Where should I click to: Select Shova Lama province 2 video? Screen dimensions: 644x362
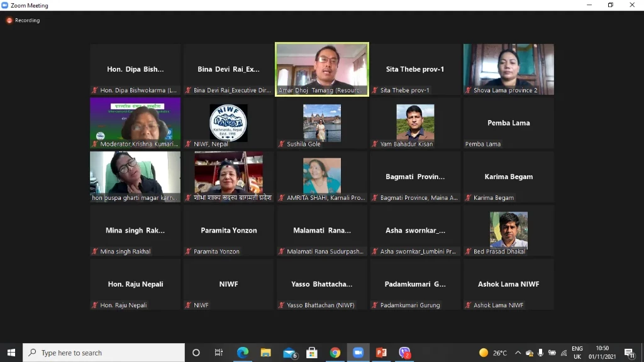tap(508, 69)
